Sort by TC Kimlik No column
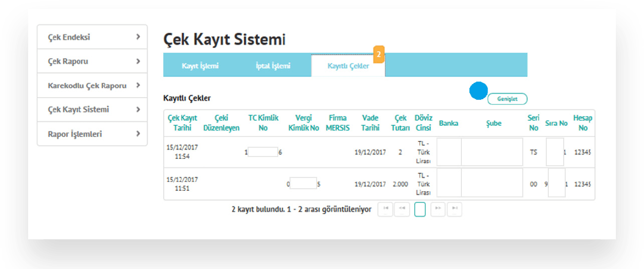Viewport: 644px width, 269px height. tap(263, 123)
